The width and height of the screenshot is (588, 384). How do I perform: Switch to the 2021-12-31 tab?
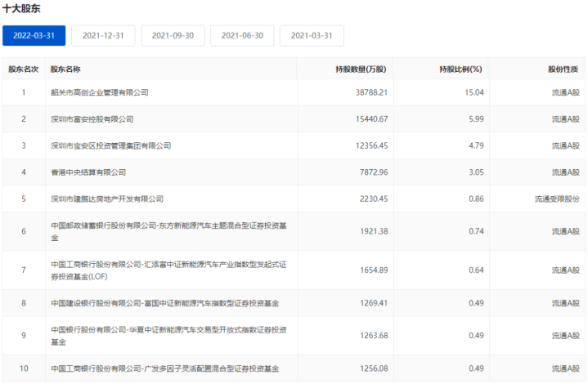(103, 36)
